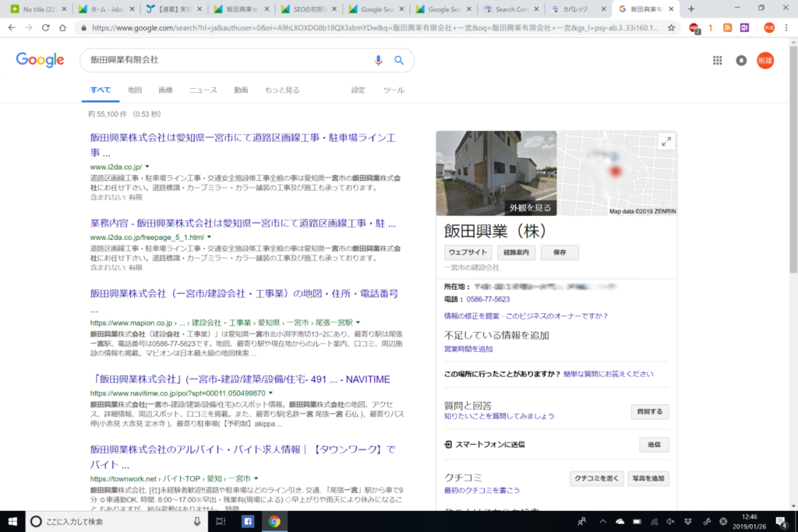Click the red ABP extension icon
Screen dimensions: 798x532
click(694, 29)
